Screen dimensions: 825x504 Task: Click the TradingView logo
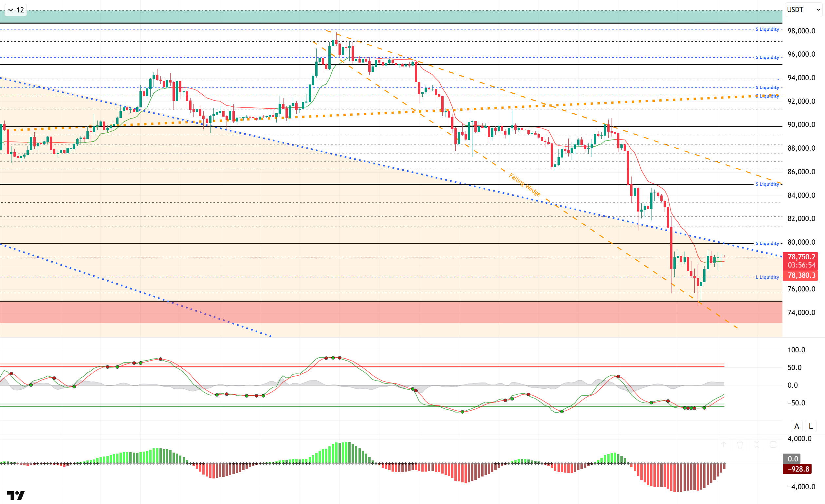16,495
